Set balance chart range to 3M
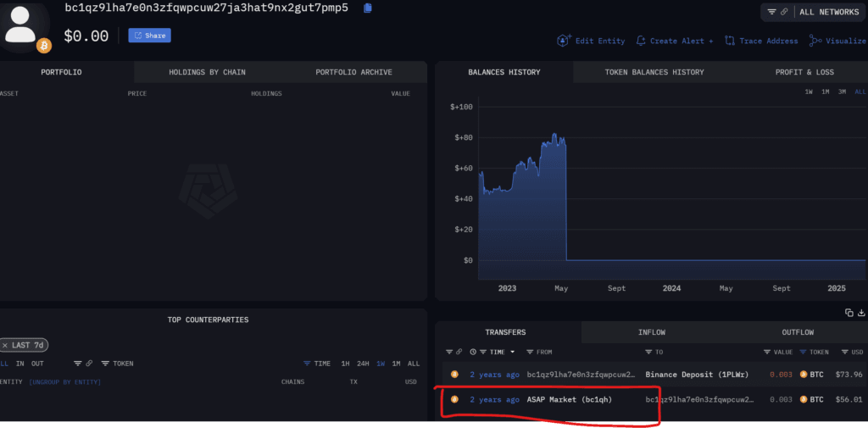This screenshot has width=868, height=428. 843,92
